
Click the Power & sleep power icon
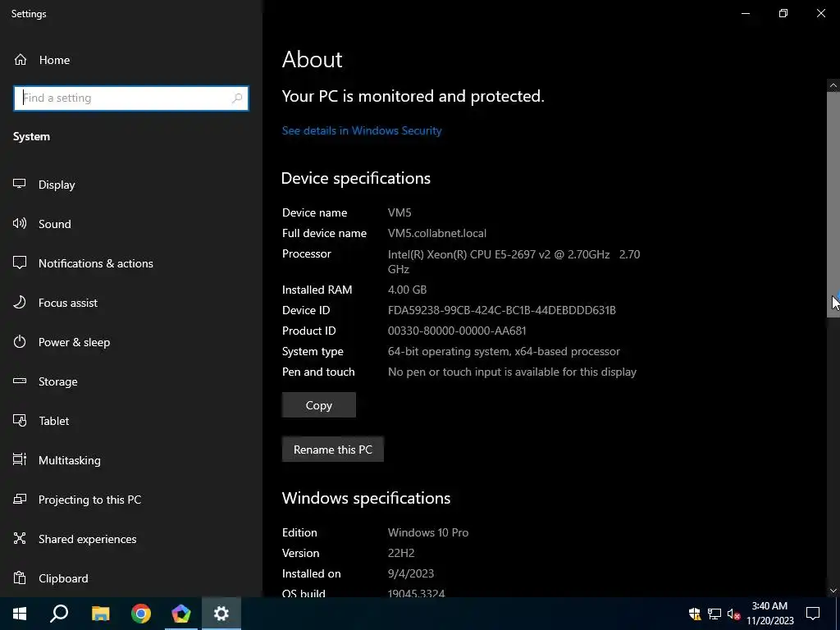coord(20,341)
